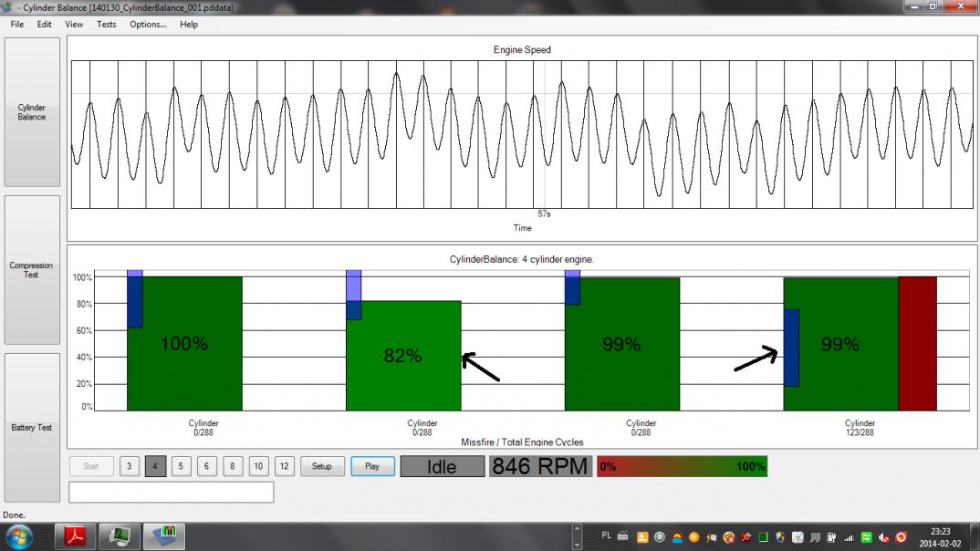980x551 pixels.
Task: Select 10 cylinder engine button
Action: click(258, 466)
